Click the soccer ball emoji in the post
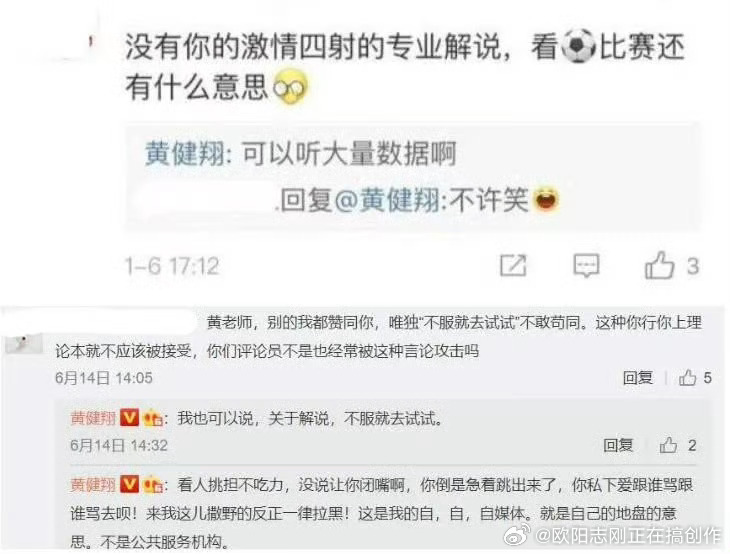The height and width of the screenshot is (554, 730). 578,46
